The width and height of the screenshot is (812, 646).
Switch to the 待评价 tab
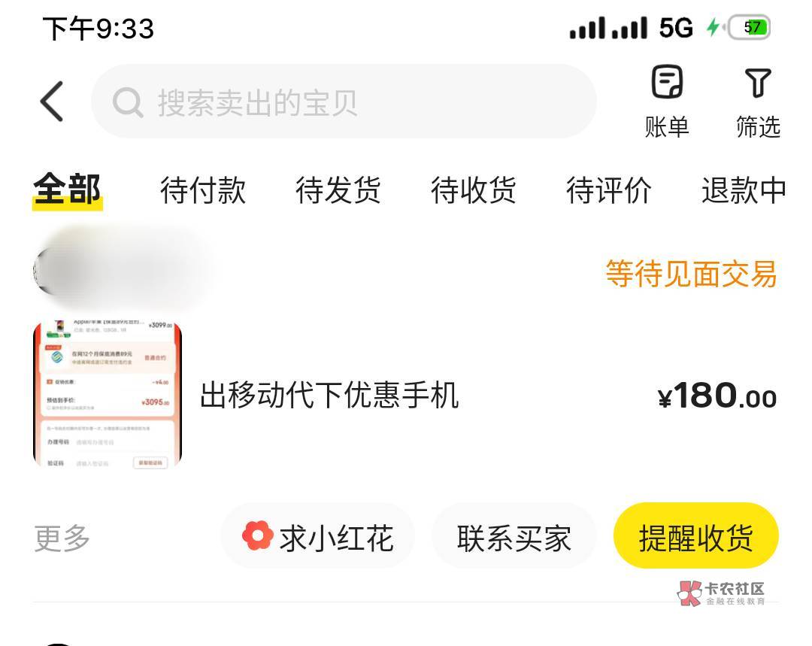point(608,190)
